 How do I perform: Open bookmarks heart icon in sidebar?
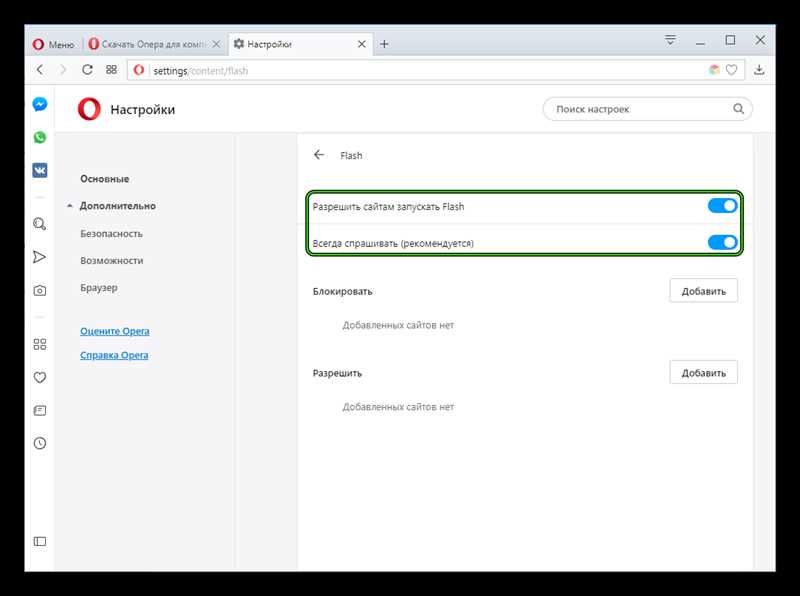40,377
